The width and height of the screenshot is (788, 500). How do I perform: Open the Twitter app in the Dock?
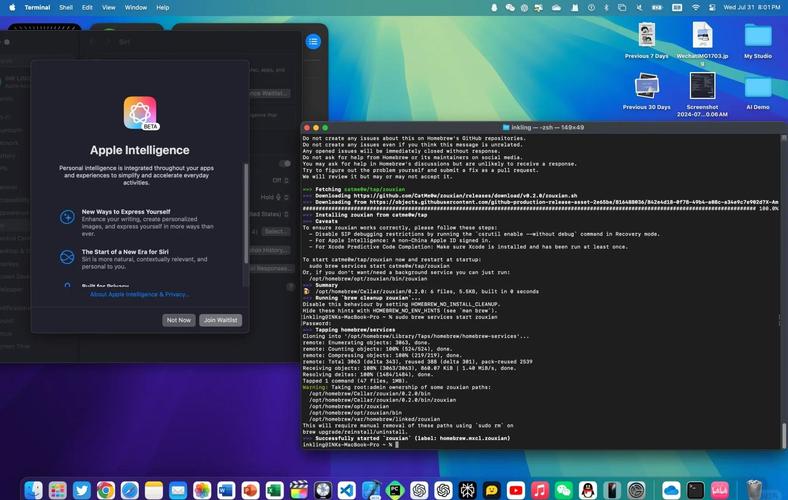pyautogui.click(x=81, y=489)
